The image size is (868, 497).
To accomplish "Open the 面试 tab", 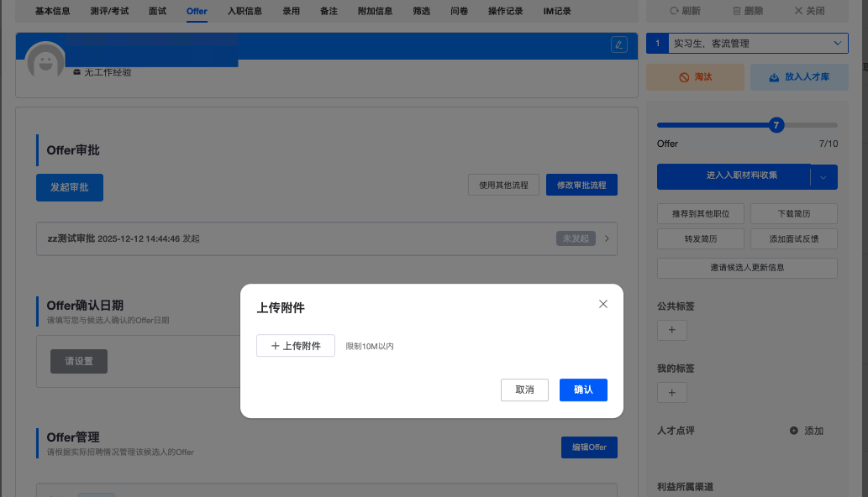I will [158, 11].
